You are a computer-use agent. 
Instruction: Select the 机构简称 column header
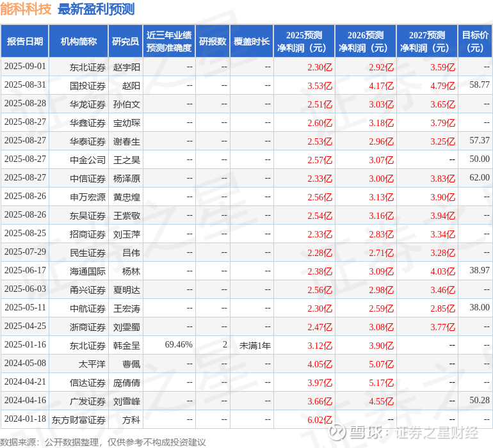[79, 41]
